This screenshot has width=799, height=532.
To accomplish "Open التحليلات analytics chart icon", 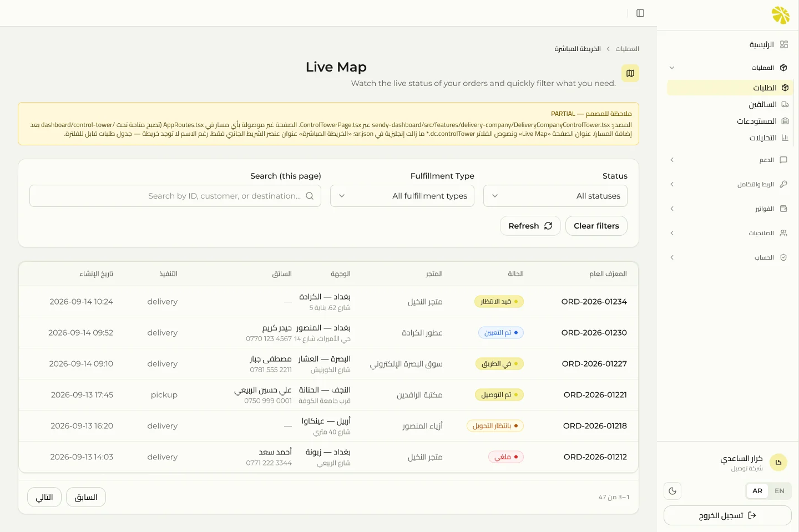I will 785,138.
